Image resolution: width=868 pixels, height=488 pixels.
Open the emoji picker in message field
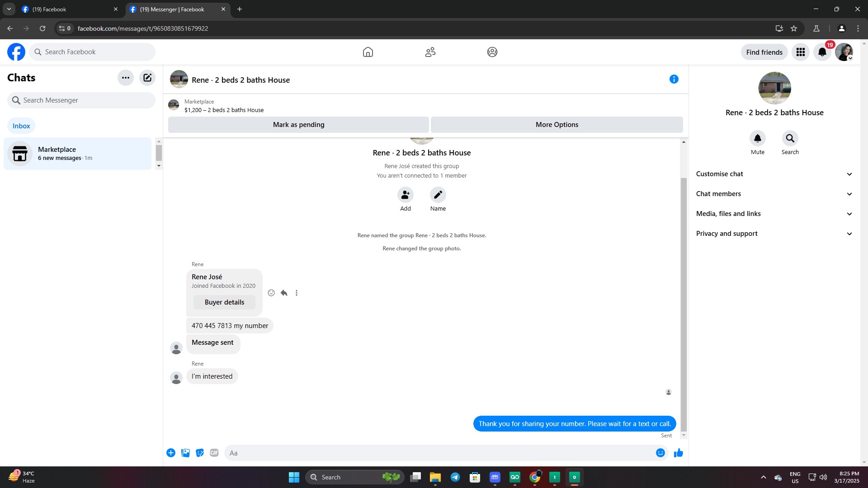[660, 453]
